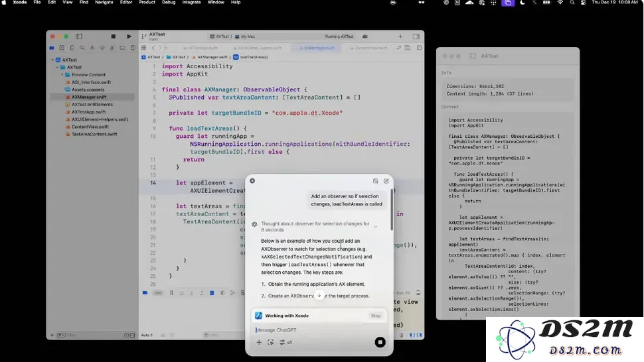The width and height of the screenshot is (644, 362).
Task: Stop the running AXTest build
Action: coord(114,36)
